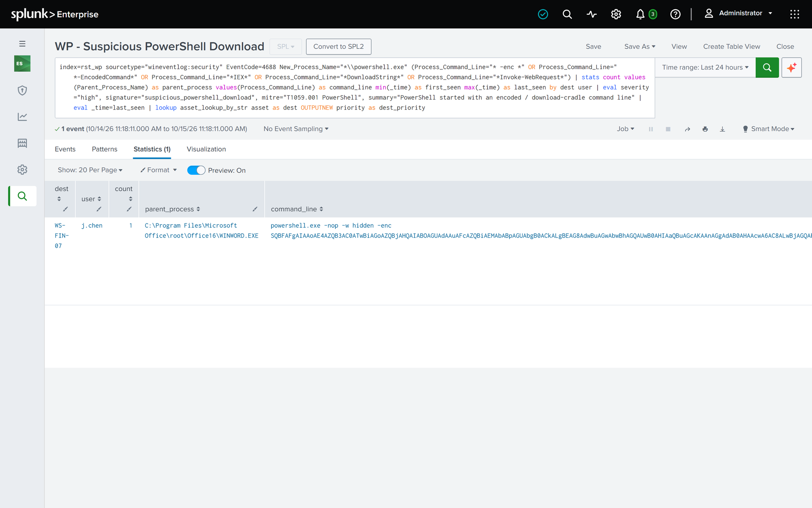This screenshot has width=812, height=508.
Task: Open the Save As dropdown
Action: [x=640, y=47]
